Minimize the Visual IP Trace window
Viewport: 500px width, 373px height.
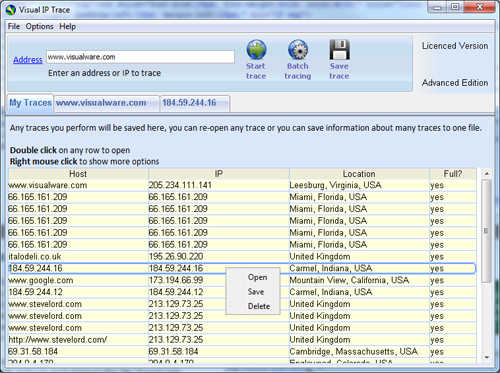[438, 7]
